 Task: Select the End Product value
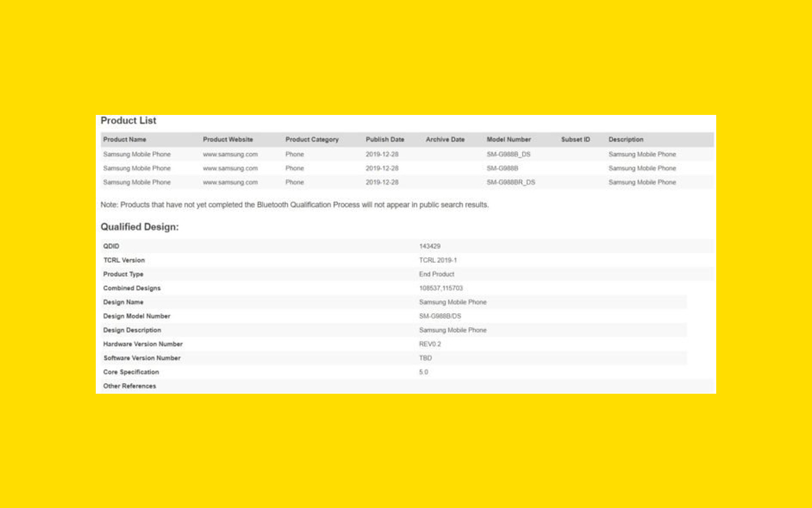tap(436, 274)
